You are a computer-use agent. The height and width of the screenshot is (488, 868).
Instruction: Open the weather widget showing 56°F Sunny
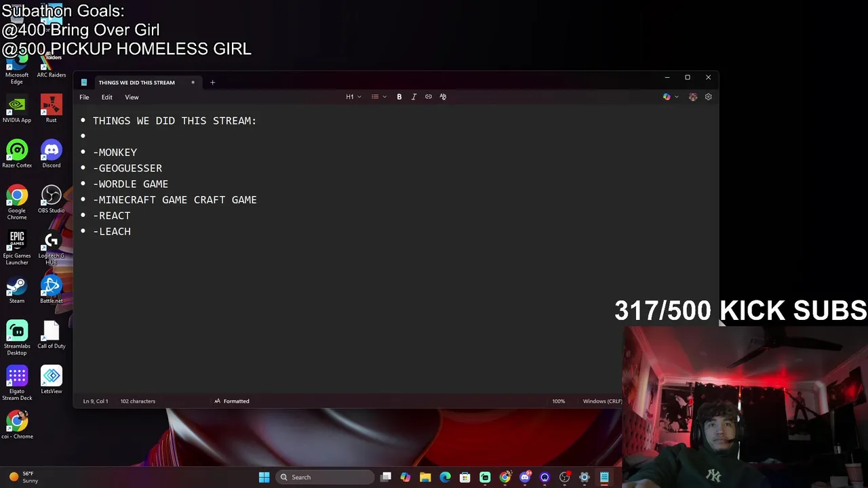22,477
